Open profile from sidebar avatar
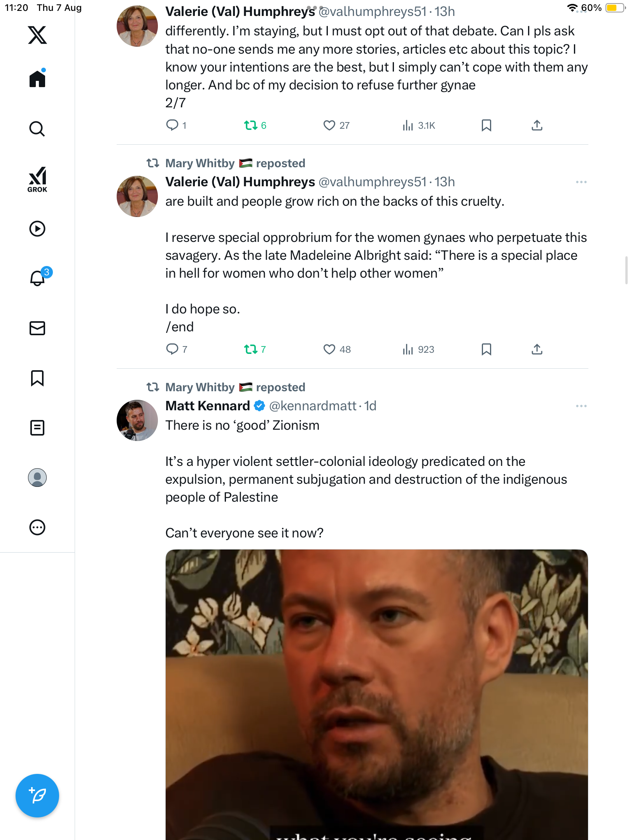 point(37,478)
